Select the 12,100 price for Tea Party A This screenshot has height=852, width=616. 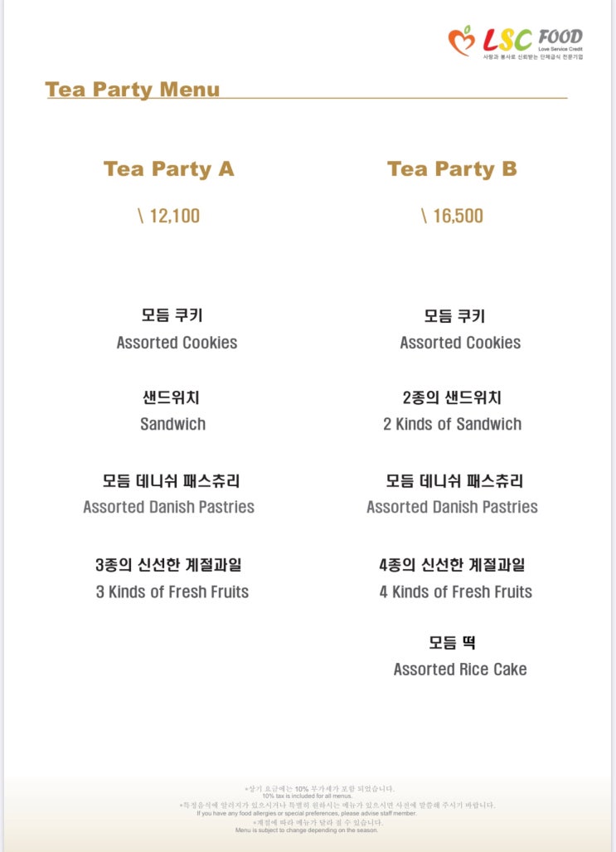pos(169,216)
